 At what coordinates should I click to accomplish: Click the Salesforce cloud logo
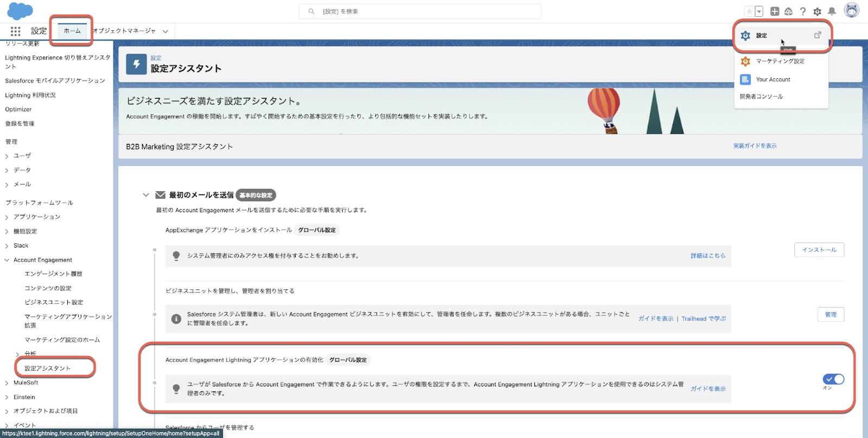tap(20, 11)
